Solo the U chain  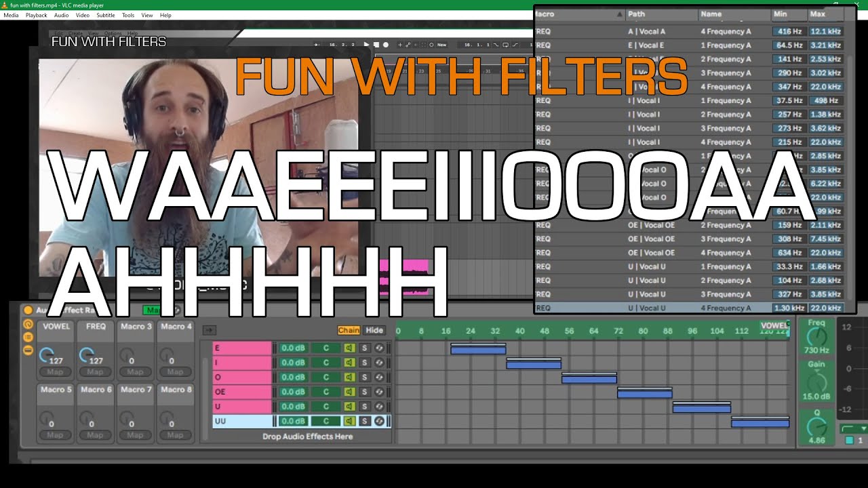(x=365, y=407)
